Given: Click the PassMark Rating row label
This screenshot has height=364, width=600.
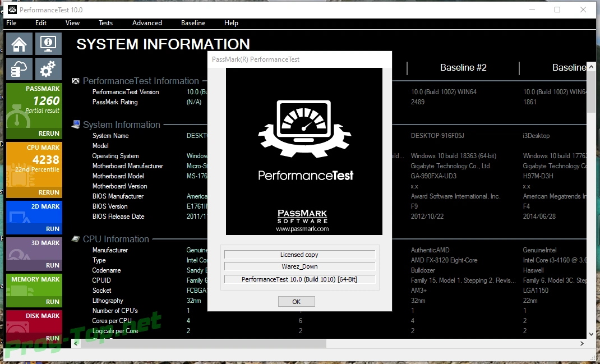Looking at the screenshot, I should 115,102.
